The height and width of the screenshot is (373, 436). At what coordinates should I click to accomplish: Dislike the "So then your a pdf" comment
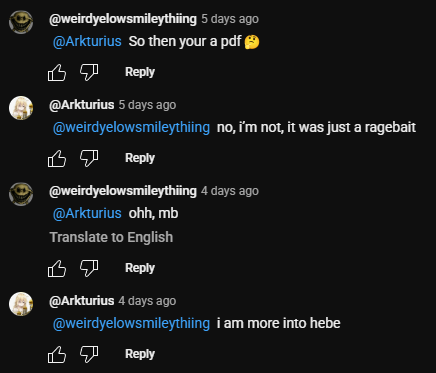point(89,72)
